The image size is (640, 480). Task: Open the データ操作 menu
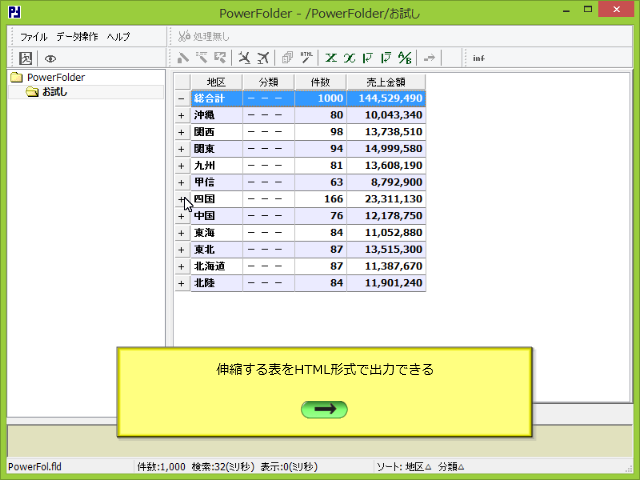(77, 37)
